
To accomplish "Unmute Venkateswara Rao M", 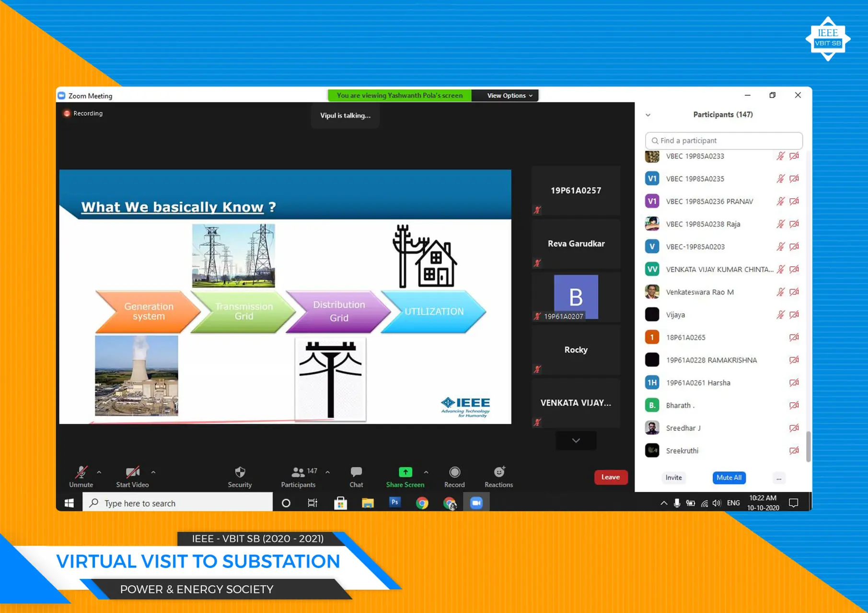I will tap(781, 292).
